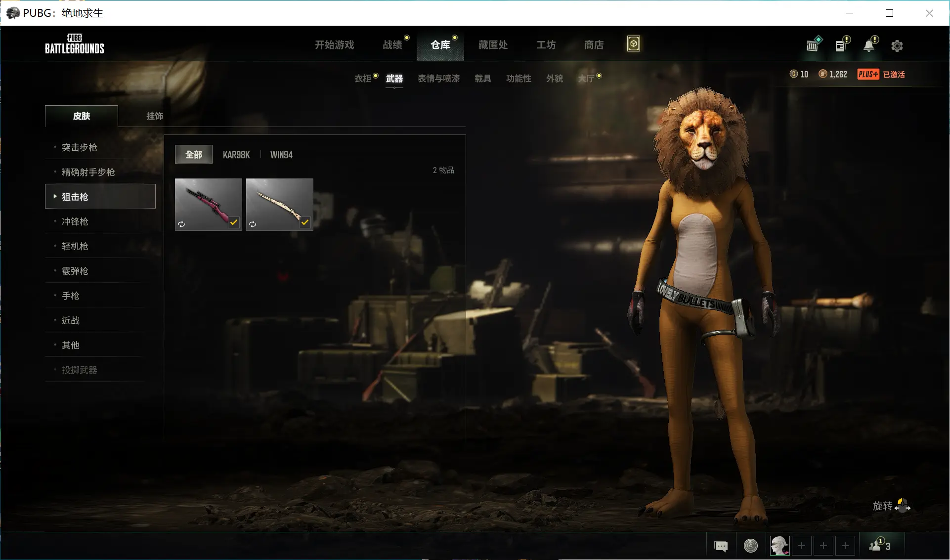Image resolution: width=950 pixels, height=560 pixels.
Task: Expand the 霰弹枪 weapon category
Action: click(75, 271)
